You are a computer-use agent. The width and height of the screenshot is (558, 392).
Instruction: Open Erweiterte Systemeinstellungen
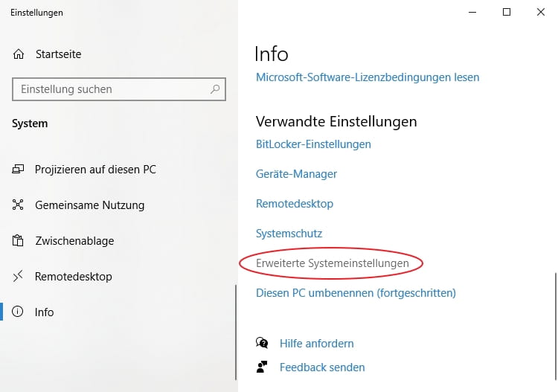[x=332, y=263]
